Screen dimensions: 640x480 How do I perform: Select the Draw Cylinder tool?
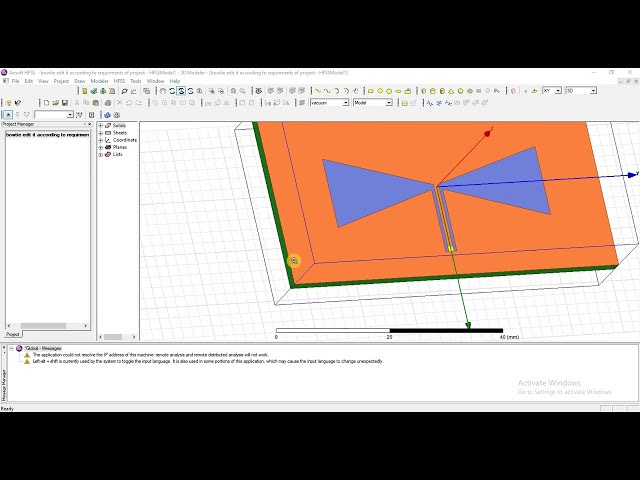click(x=433, y=91)
